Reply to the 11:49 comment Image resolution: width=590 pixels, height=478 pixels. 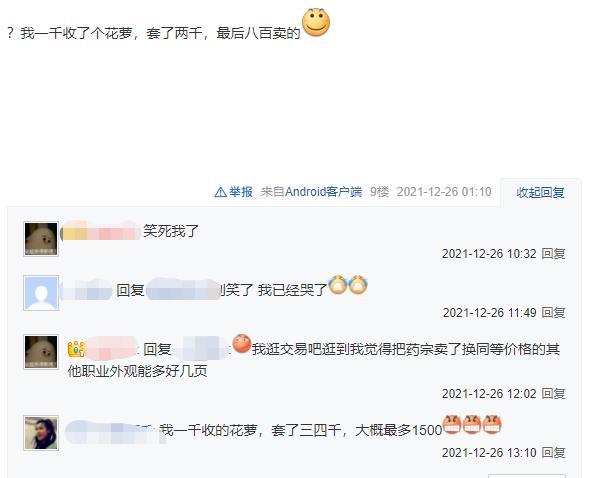553,312
